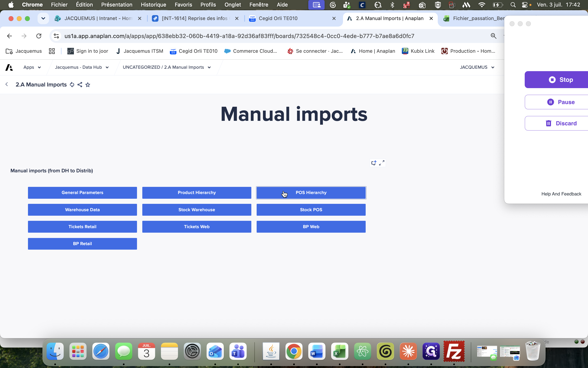
Task: Open Microsoft Word from the Dock
Action: click(x=317, y=351)
